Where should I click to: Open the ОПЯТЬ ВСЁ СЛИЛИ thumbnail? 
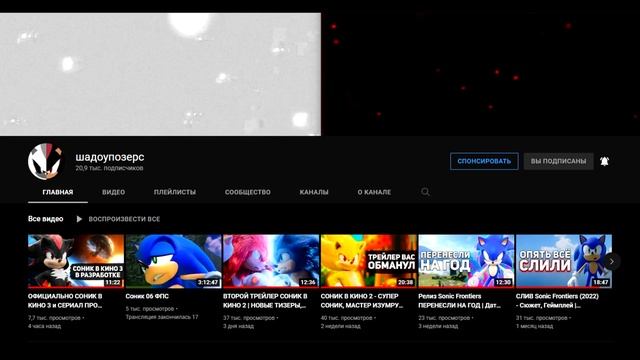point(564,261)
